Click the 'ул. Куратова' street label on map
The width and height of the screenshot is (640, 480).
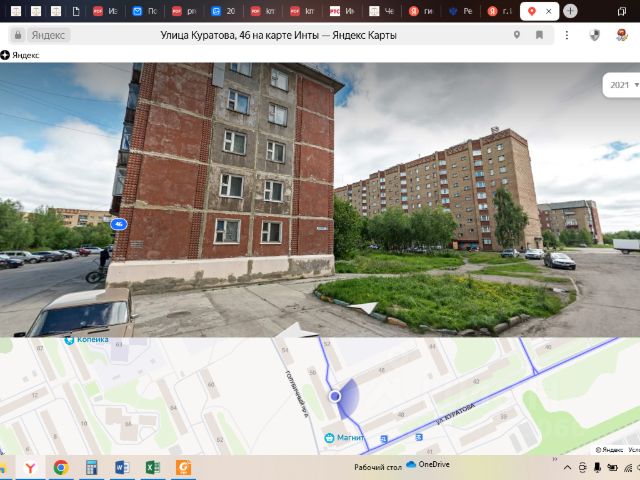(x=456, y=413)
